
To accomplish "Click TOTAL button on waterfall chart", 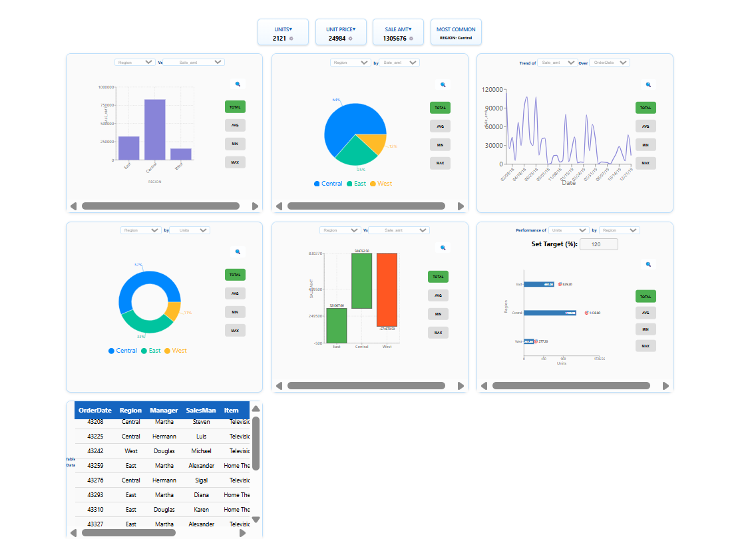I will point(439,277).
